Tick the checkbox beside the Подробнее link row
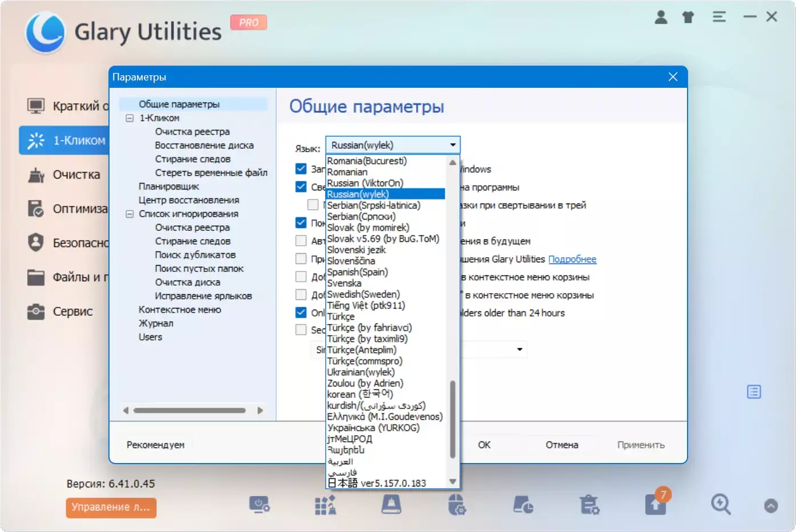The width and height of the screenshot is (796, 532). coord(301,259)
